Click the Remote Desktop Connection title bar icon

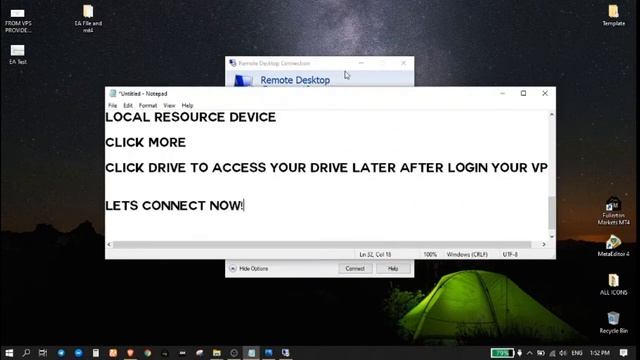(233, 63)
